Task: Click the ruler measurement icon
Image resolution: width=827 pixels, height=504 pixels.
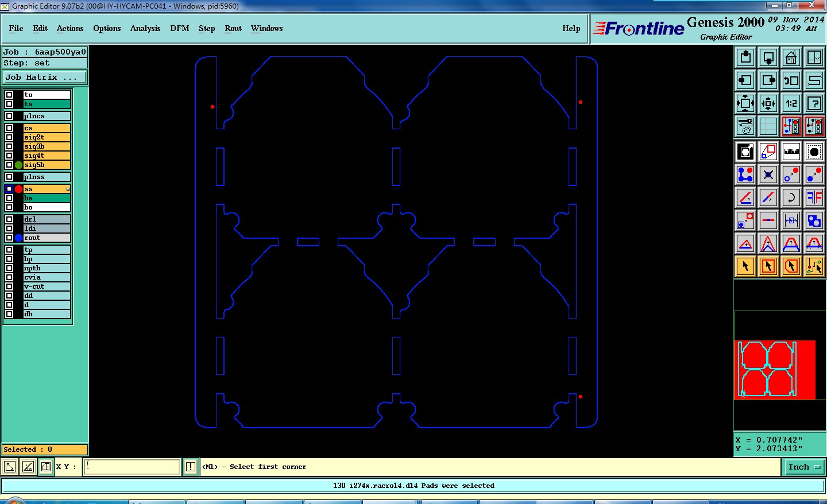Action: click(791, 152)
